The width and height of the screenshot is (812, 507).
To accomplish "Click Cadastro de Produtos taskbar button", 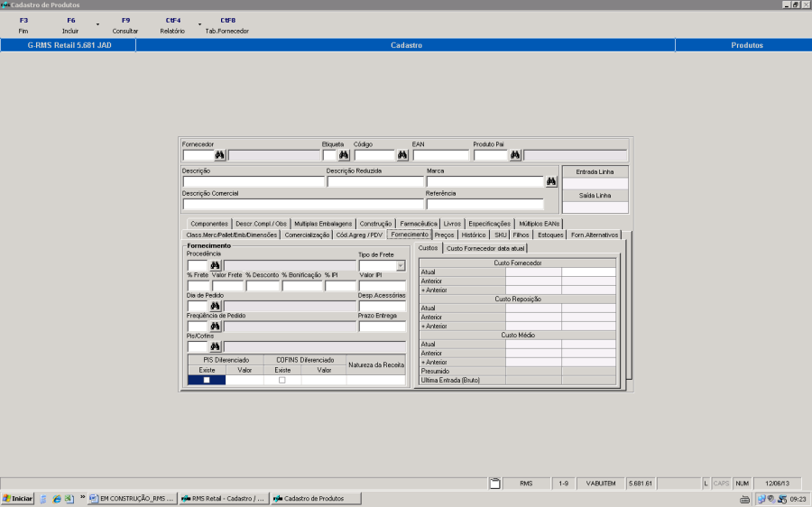I will click(316, 499).
